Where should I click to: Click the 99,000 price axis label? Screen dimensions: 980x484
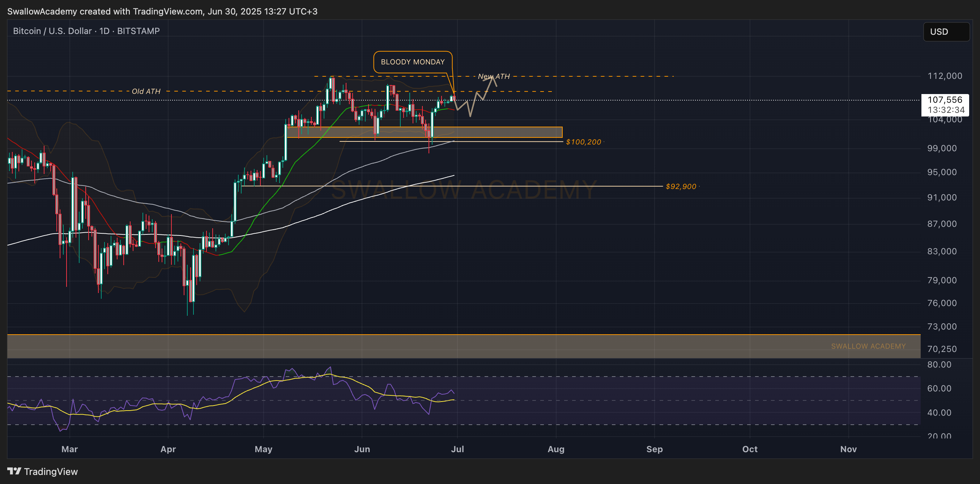pyautogui.click(x=942, y=148)
